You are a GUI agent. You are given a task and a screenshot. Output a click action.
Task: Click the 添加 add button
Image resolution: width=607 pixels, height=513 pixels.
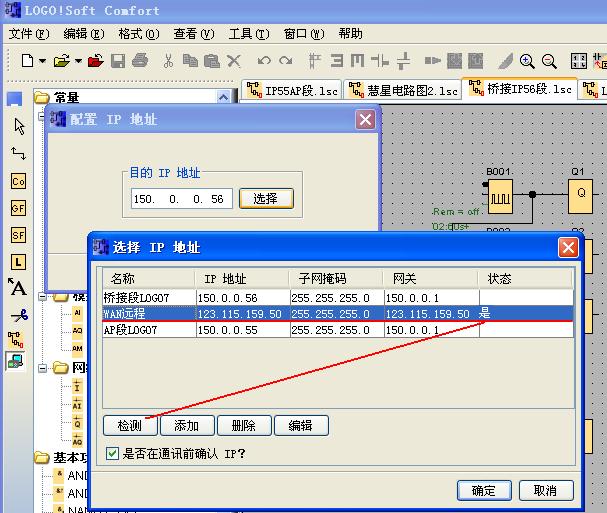[x=187, y=425]
